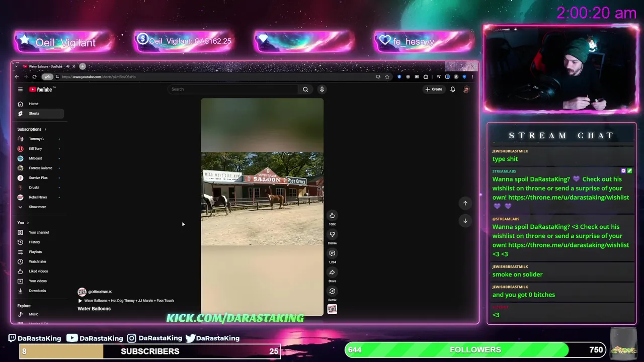Open the sound thumbnail under Remix

332,309
